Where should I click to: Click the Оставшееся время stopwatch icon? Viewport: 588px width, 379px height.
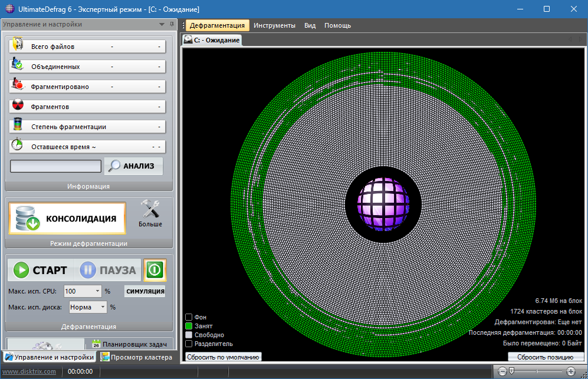(17, 144)
